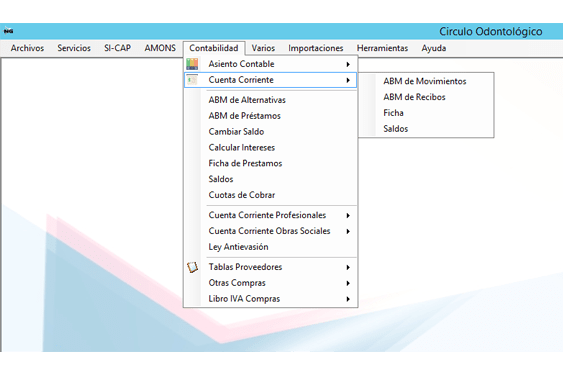The width and height of the screenshot is (563, 375).
Task: Expand Cuenta Corriente Obras Sociales arrow
Action: point(348,231)
